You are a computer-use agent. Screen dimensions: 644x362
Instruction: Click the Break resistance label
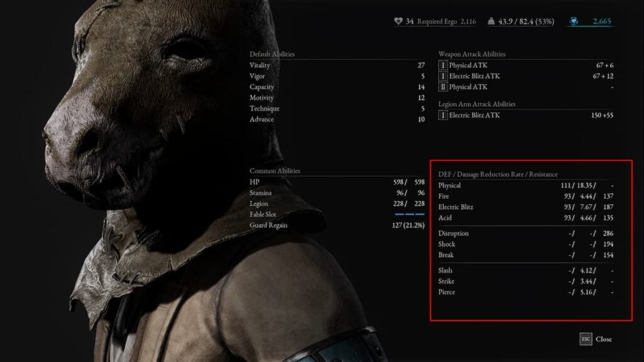(446, 255)
